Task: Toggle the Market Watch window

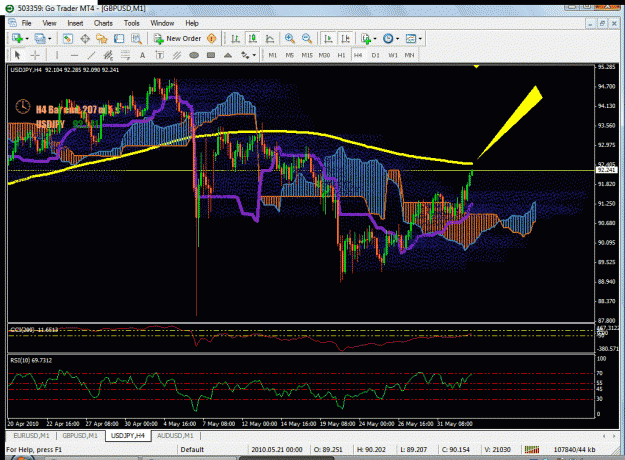Action: point(67,39)
